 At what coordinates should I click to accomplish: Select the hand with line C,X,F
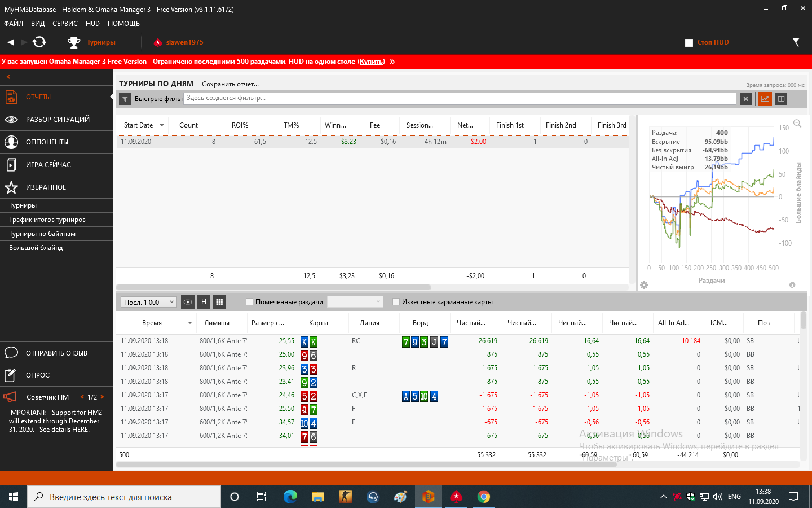click(x=457, y=395)
